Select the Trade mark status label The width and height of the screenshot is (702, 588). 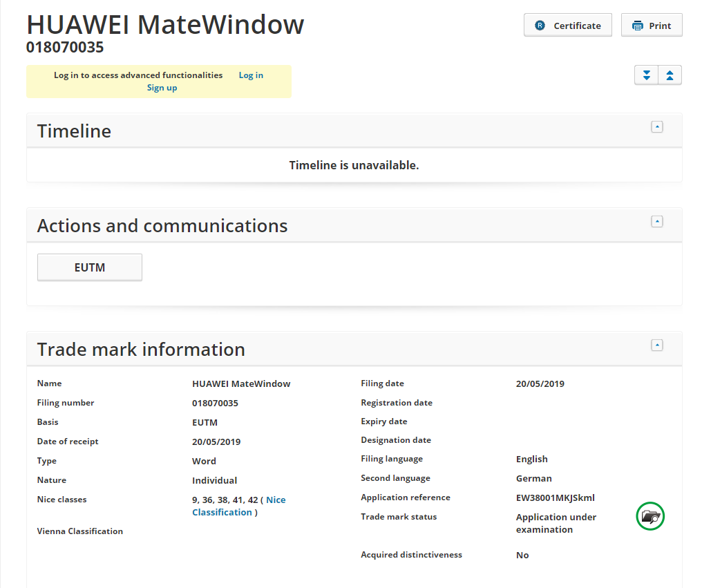point(399,516)
